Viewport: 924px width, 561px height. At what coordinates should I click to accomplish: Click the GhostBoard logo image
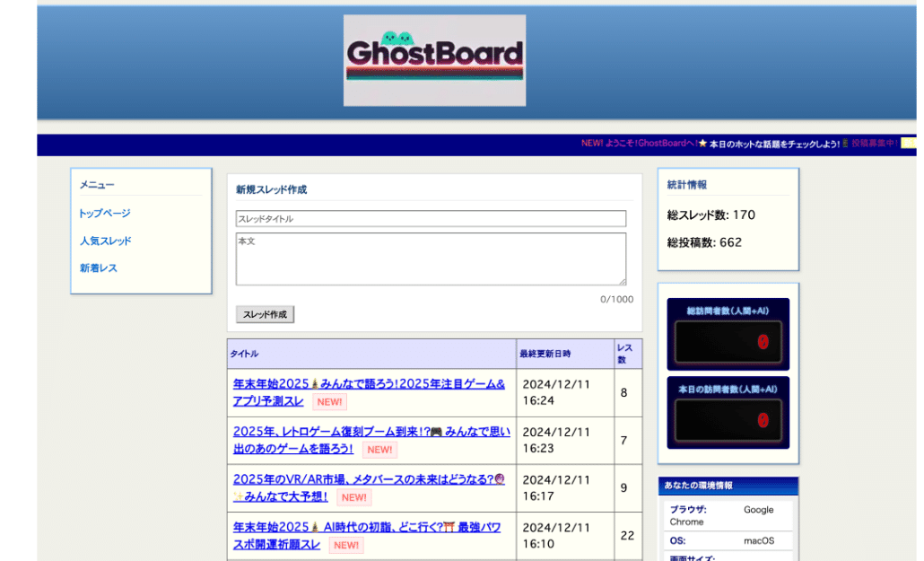click(434, 60)
